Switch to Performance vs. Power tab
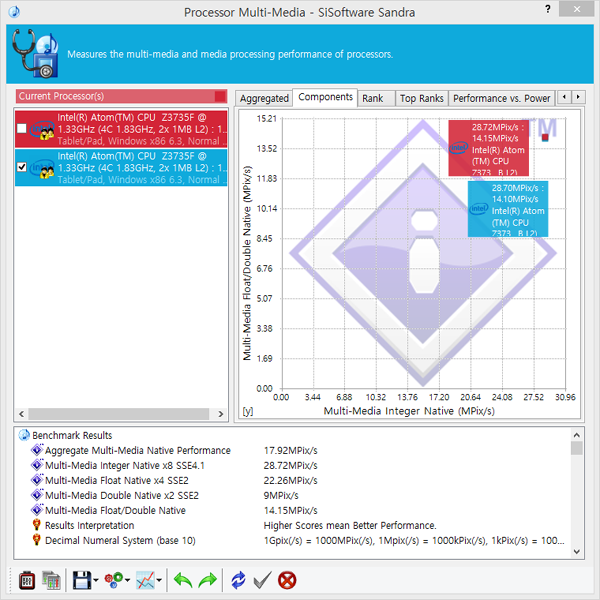 [x=501, y=99]
